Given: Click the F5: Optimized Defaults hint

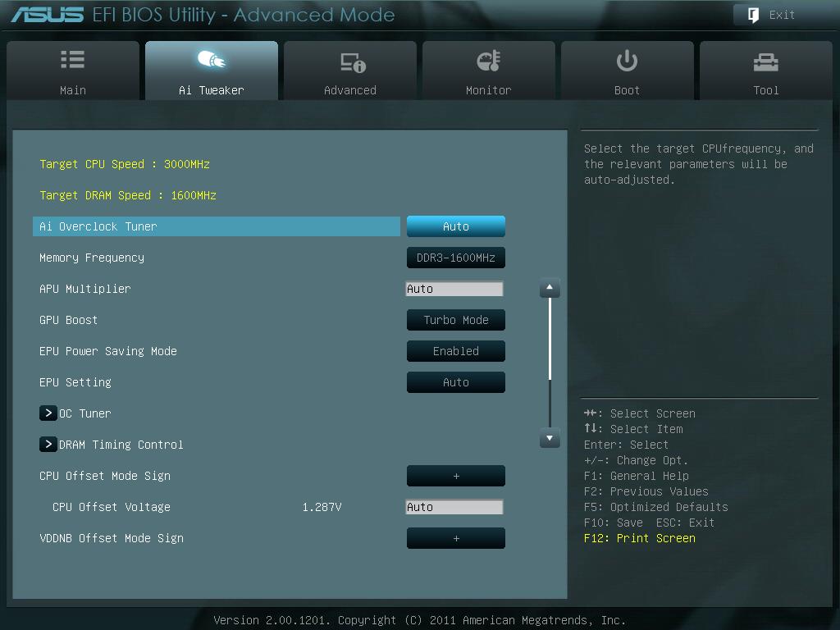Looking at the screenshot, I should pos(655,507).
